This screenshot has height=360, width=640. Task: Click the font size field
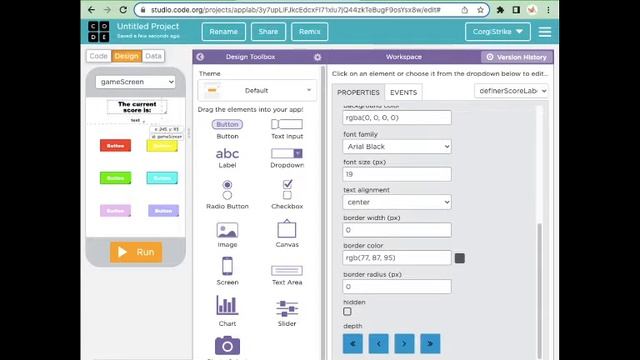click(x=397, y=174)
